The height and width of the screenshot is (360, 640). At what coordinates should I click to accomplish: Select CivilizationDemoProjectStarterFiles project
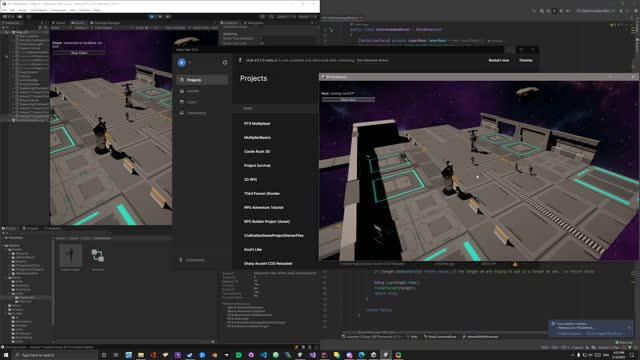[273, 236]
